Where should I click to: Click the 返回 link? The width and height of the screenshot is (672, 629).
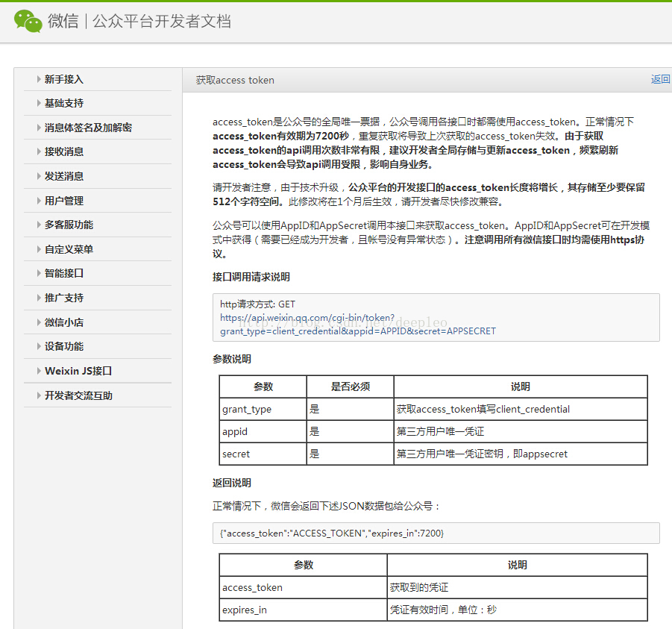tap(660, 79)
